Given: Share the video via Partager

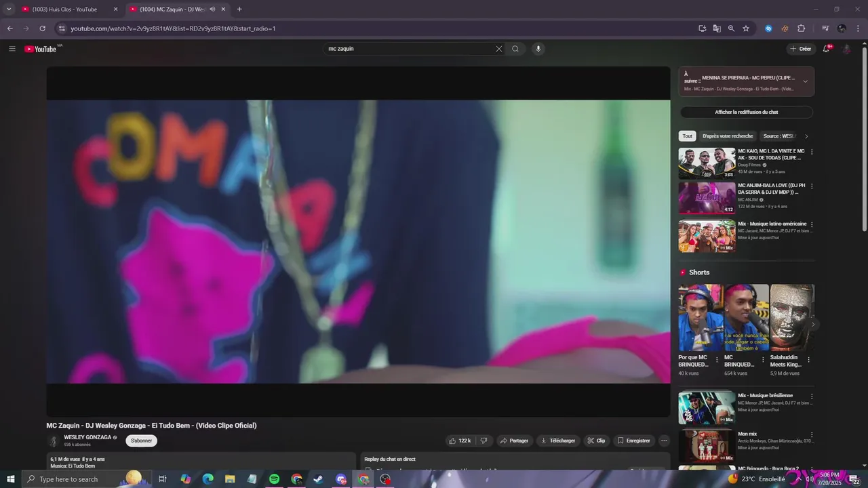Looking at the screenshot, I should pos(514,441).
